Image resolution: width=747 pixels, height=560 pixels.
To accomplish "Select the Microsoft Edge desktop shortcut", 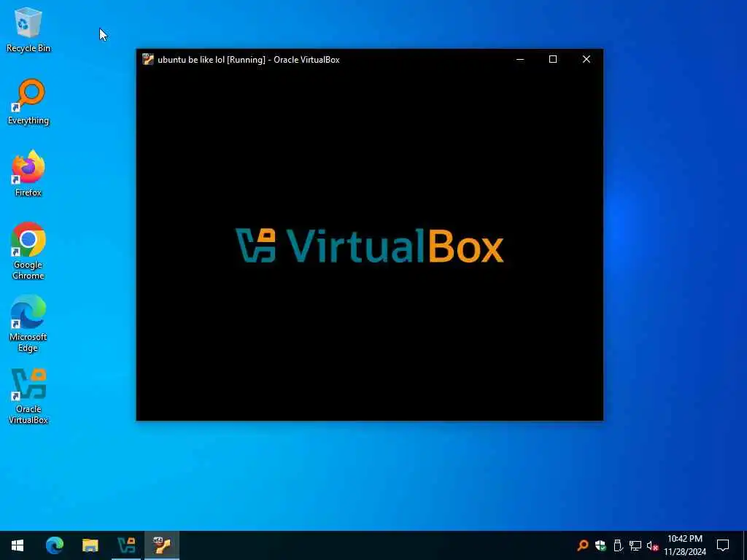I will (x=28, y=323).
